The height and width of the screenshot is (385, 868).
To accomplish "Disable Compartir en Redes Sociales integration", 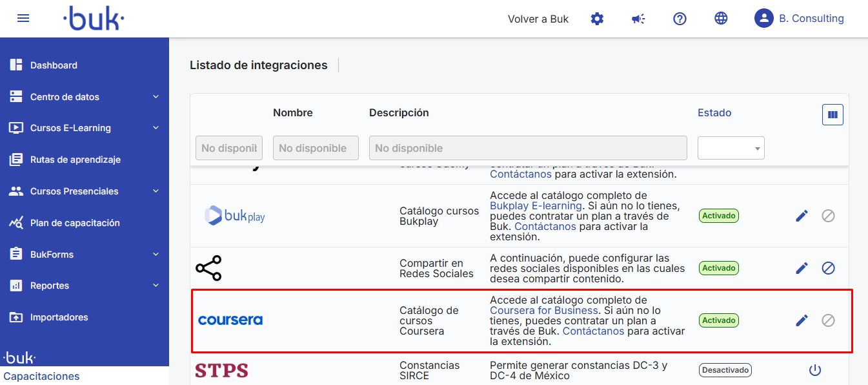I will (x=828, y=268).
